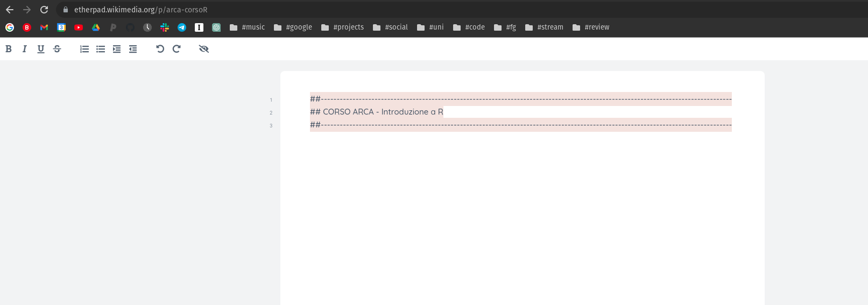Viewport: 868px width, 305px height.
Task: Toggle bold formatting in the toolbar
Action: pyautogui.click(x=9, y=49)
